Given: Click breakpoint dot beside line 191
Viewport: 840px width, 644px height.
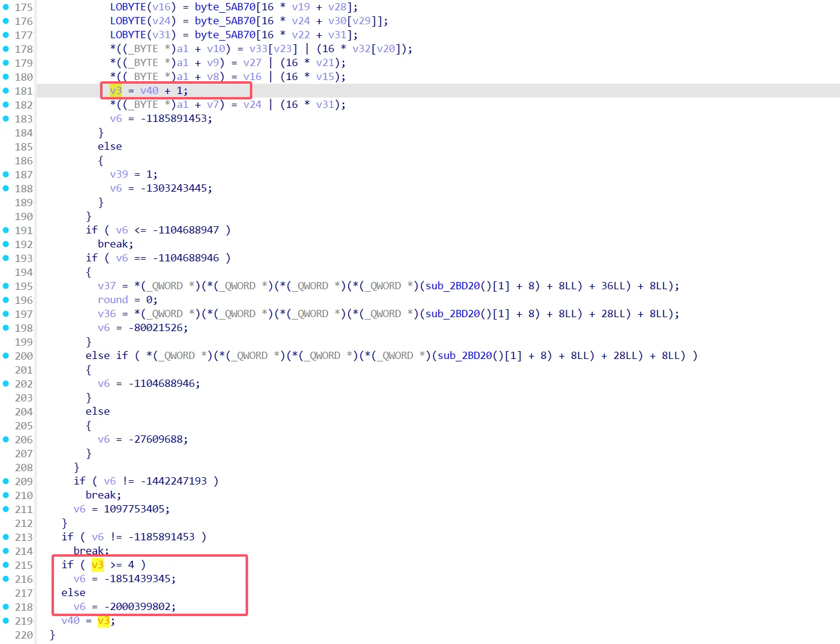Looking at the screenshot, I should click(x=6, y=230).
